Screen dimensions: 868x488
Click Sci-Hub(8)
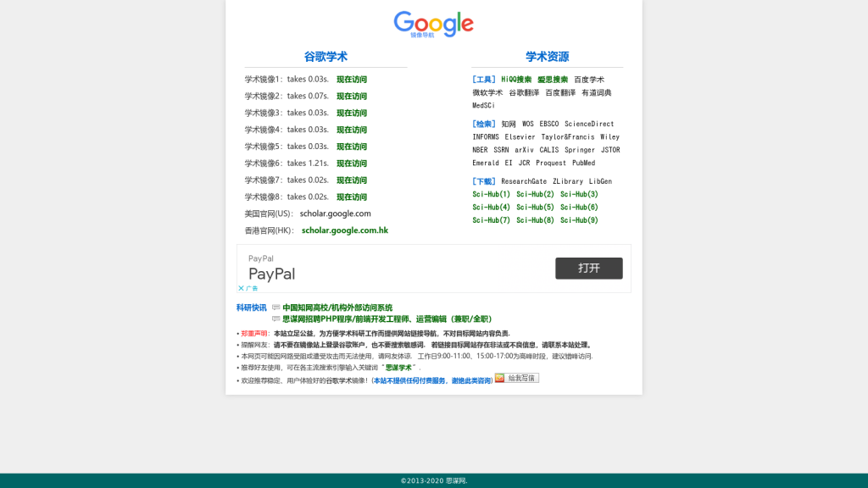[x=535, y=220]
